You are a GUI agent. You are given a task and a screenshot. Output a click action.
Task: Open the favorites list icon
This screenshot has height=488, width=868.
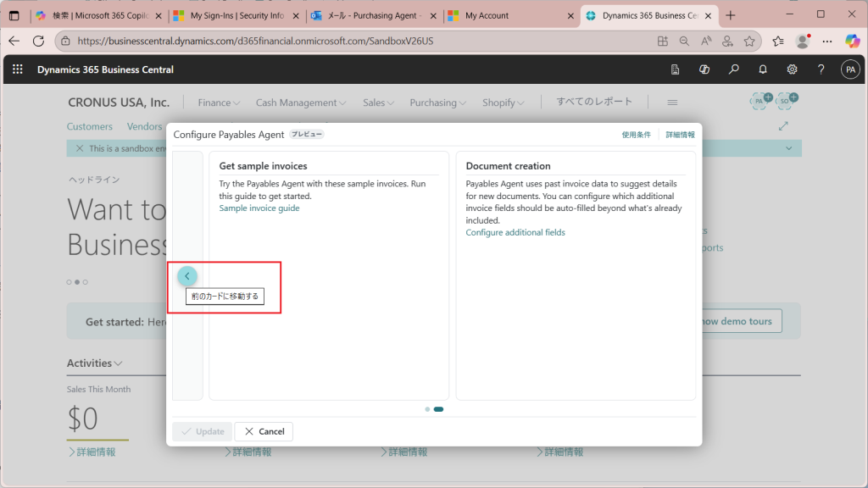(x=778, y=41)
